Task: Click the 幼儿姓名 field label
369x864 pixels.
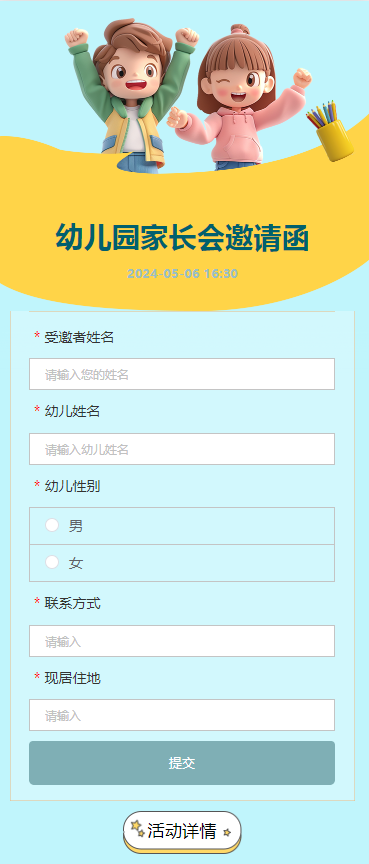Action: pos(72,411)
